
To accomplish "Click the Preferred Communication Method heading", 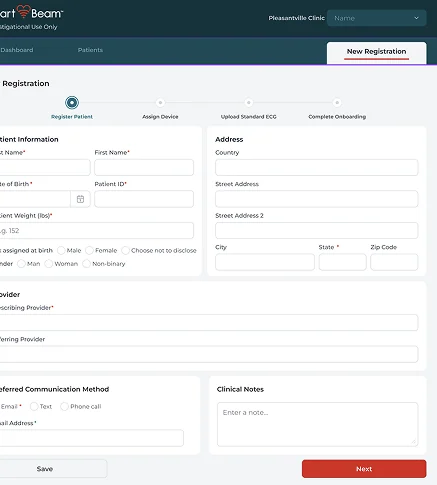I will tap(54, 389).
